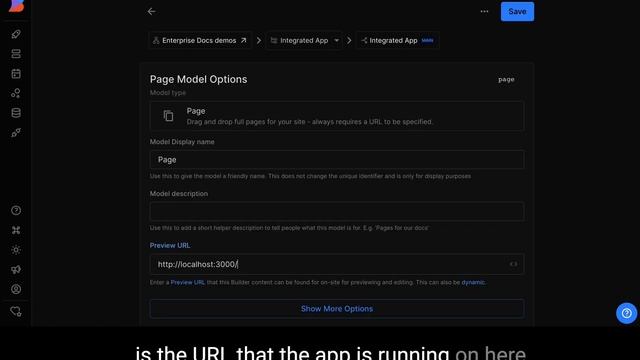The image size is (640, 360).
Task: Open the database cylinder icon in the sidebar
Action: (x=16, y=113)
